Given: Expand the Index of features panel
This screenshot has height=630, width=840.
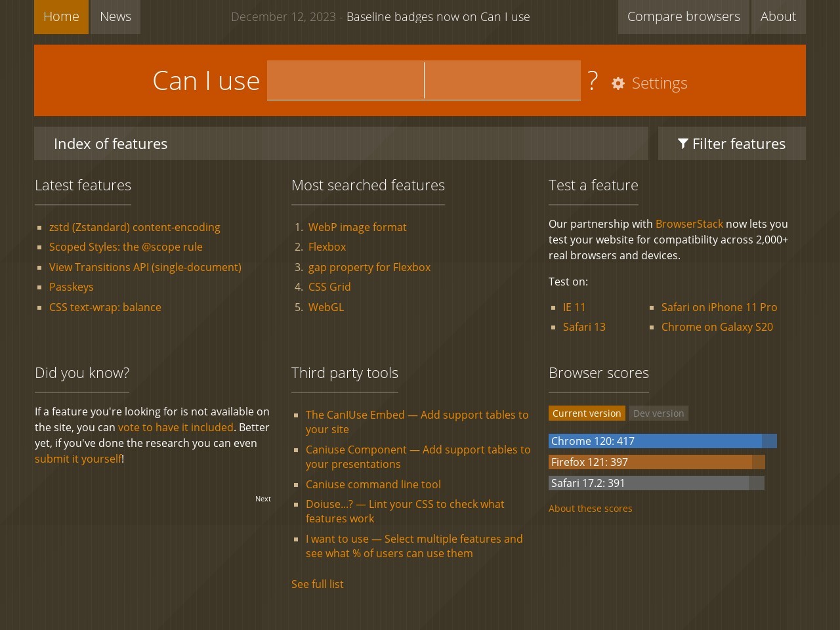Looking at the screenshot, I should click(341, 144).
